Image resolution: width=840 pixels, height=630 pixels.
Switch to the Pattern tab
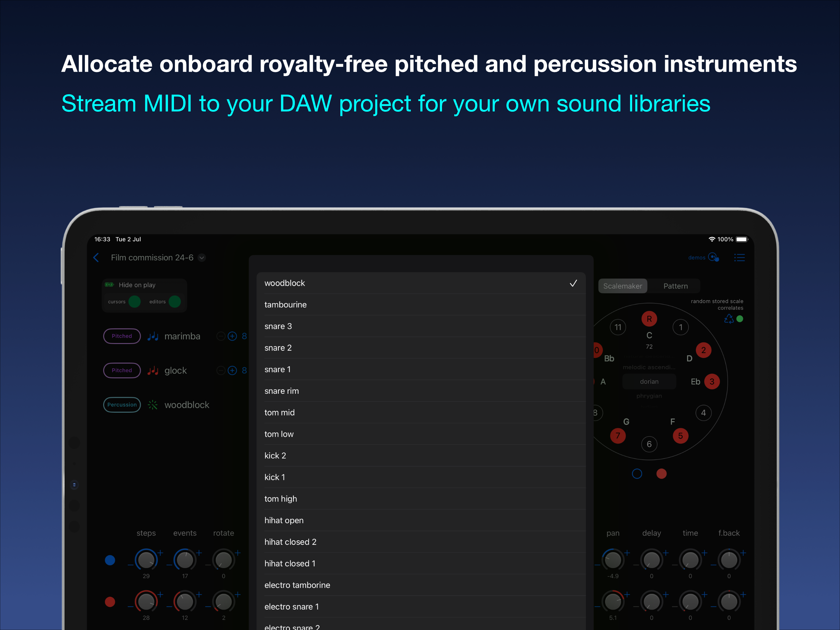click(x=675, y=286)
